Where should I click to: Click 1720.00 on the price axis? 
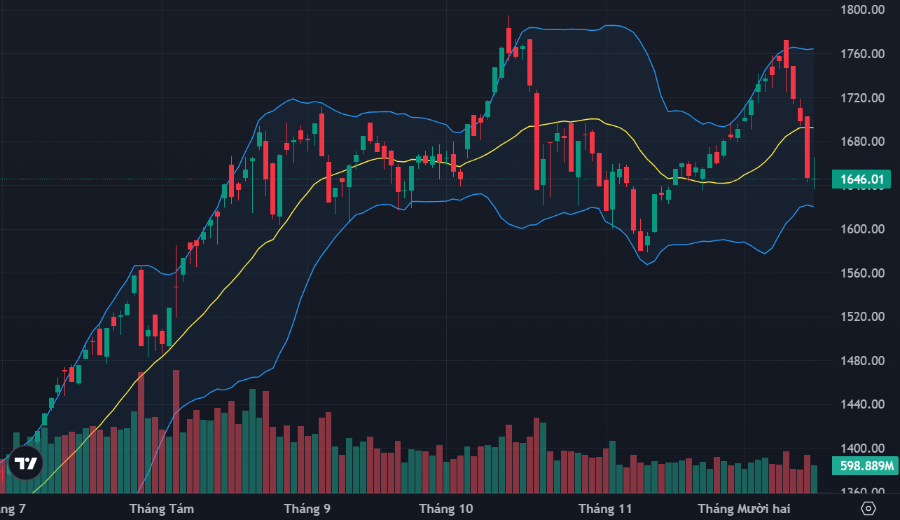coord(862,98)
